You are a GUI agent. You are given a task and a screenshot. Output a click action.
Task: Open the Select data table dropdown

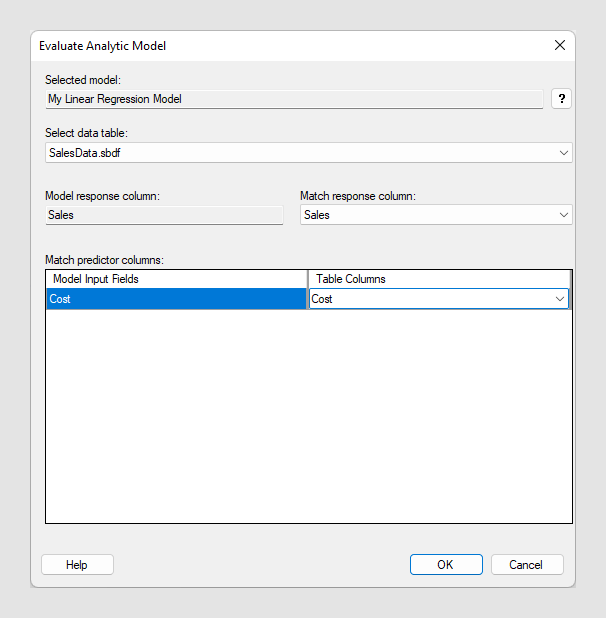pyautogui.click(x=309, y=153)
